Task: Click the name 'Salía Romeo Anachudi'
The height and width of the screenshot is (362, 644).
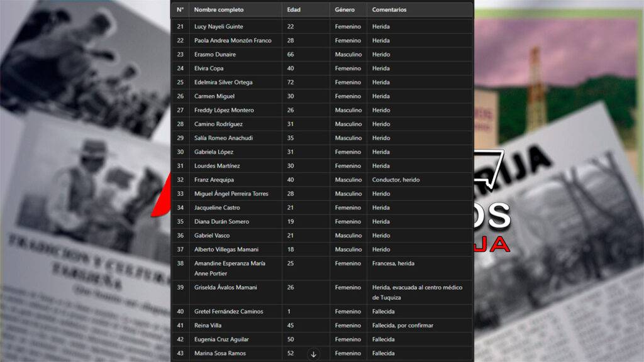Action: pyautogui.click(x=223, y=138)
